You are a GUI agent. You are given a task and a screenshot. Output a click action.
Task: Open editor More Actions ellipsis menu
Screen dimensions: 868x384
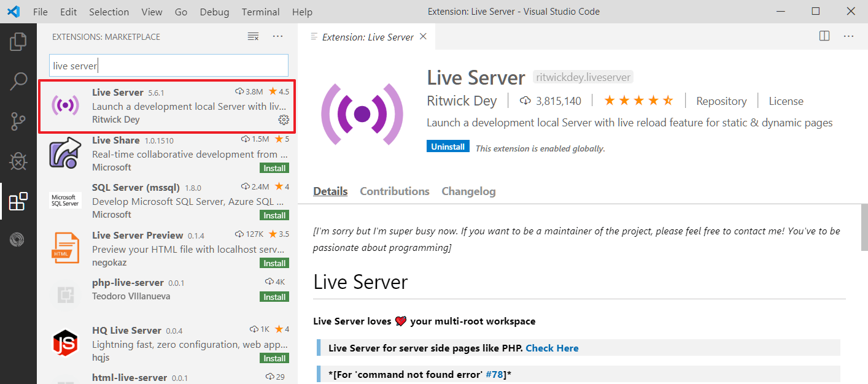click(x=849, y=36)
